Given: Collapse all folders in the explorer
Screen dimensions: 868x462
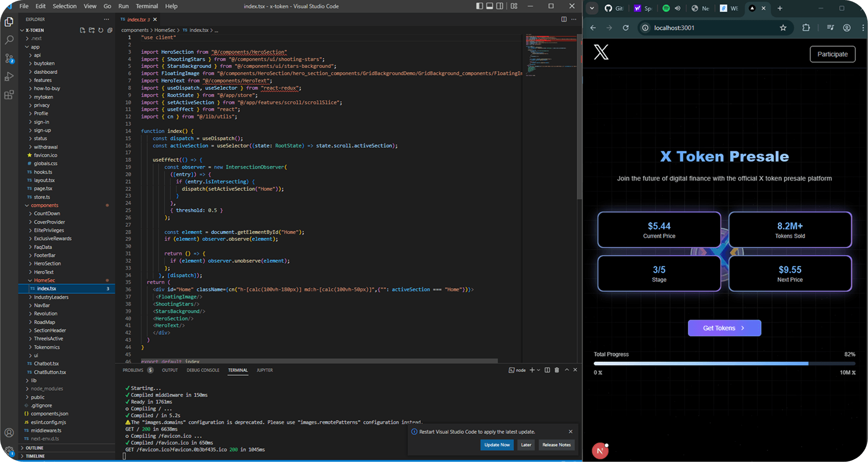Looking at the screenshot, I should pos(110,30).
